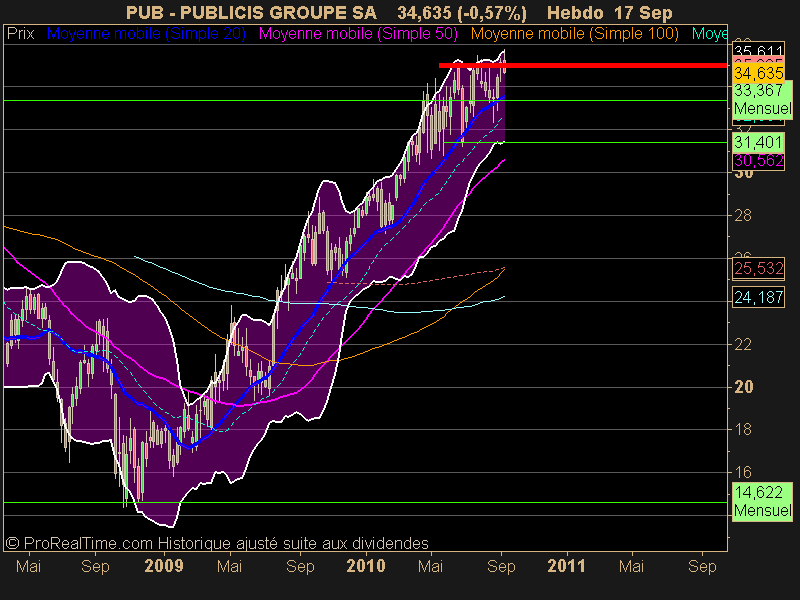The image size is (800, 600).
Task: Click the bold 20 price axis tick
Action: tap(743, 387)
